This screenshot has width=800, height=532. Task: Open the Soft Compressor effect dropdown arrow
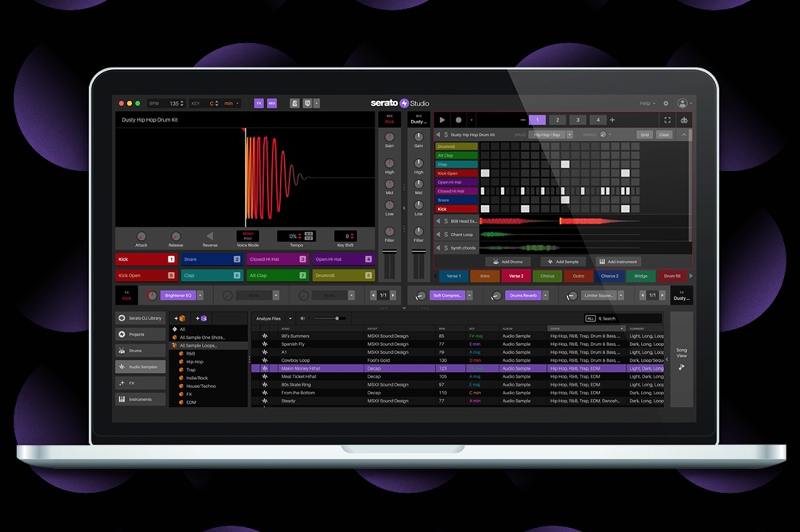pos(470,295)
